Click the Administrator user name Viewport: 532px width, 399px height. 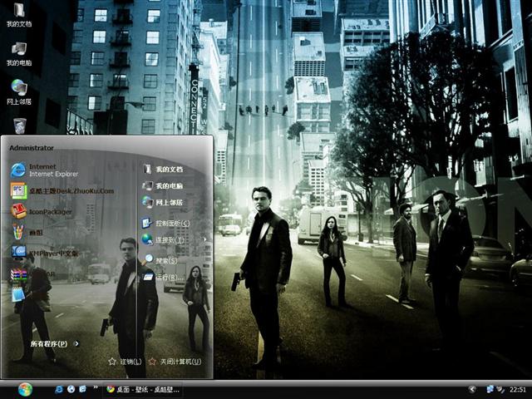click(32, 148)
